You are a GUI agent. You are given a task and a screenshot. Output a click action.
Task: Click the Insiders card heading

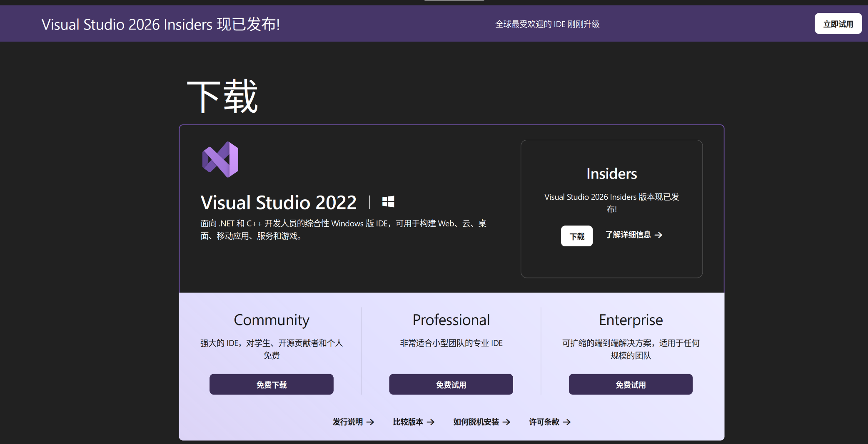click(611, 174)
